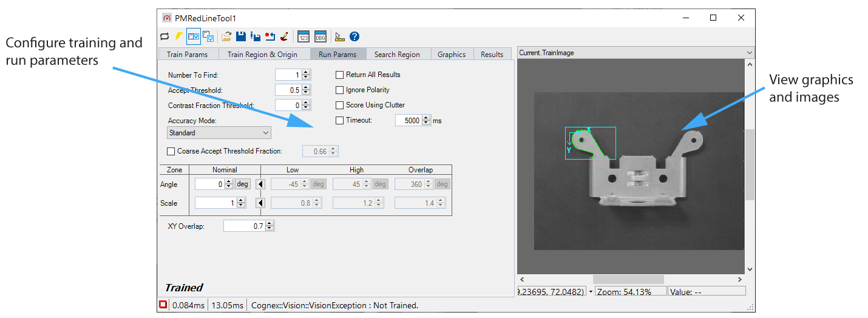Click the Save floppy disk icon

coord(241,36)
